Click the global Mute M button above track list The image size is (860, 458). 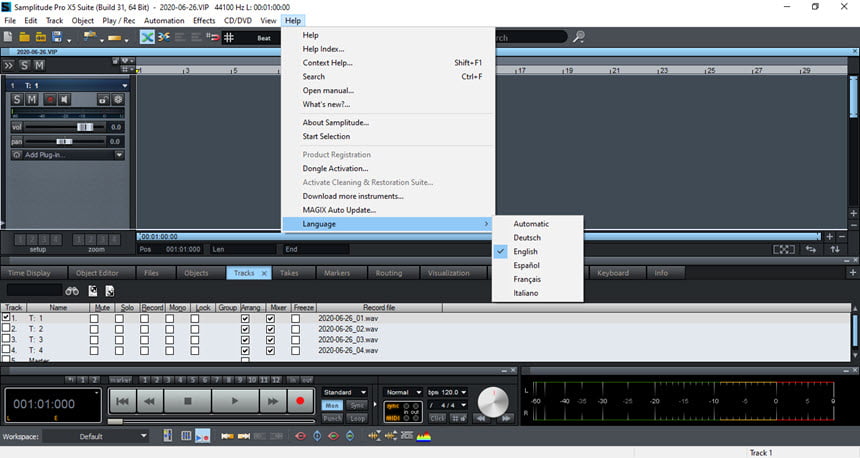click(39, 65)
